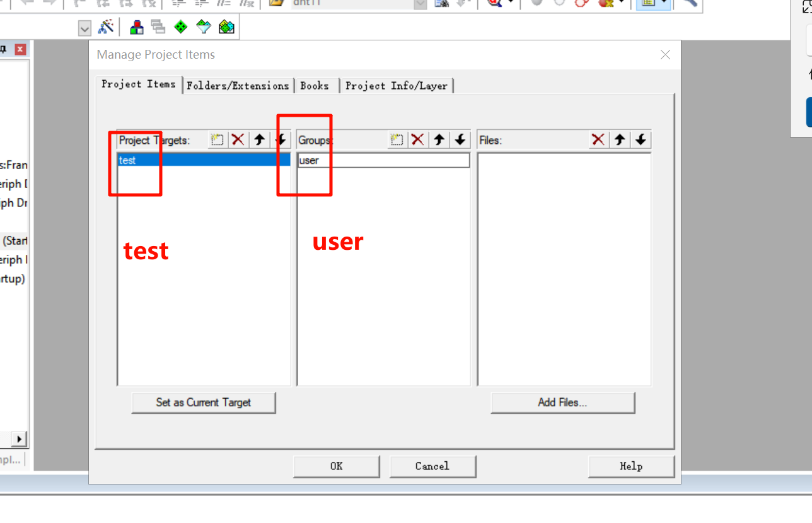Move the group down
Viewport: 812px width, 523px height.
pos(460,140)
